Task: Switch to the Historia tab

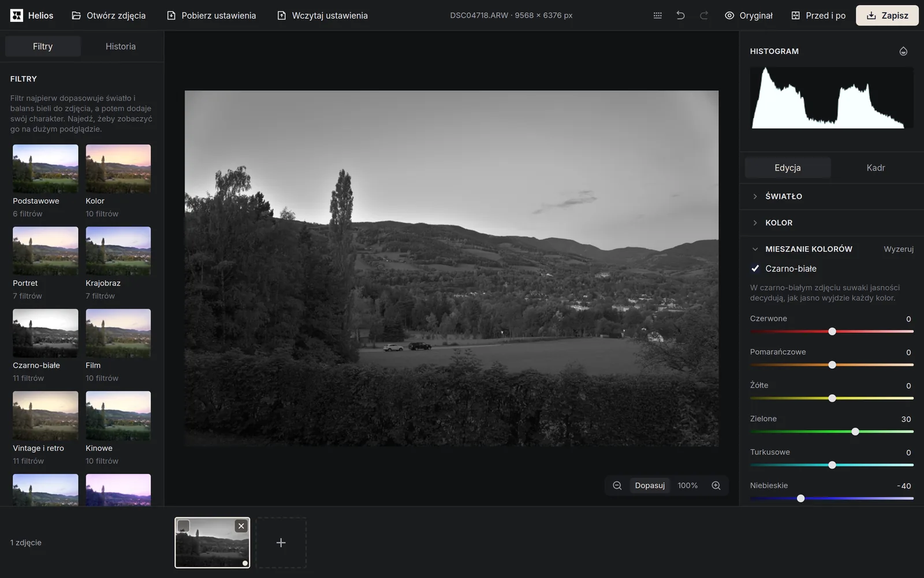Action: [121, 46]
